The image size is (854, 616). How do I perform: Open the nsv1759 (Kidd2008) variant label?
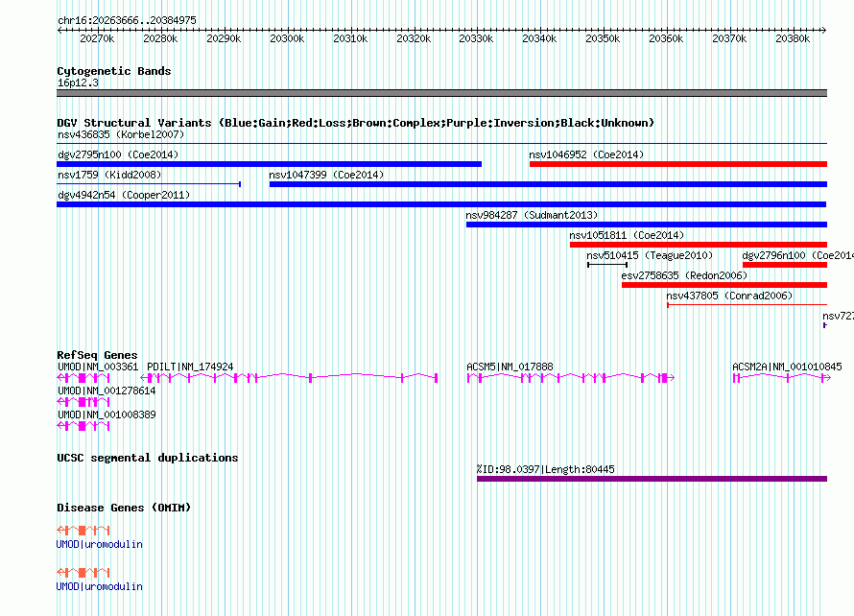(109, 175)
